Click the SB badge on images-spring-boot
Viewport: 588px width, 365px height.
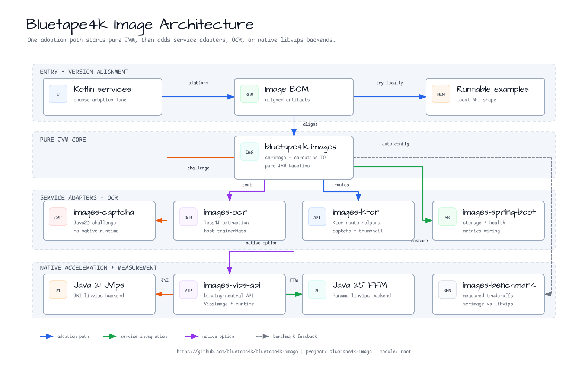(447, 217)
